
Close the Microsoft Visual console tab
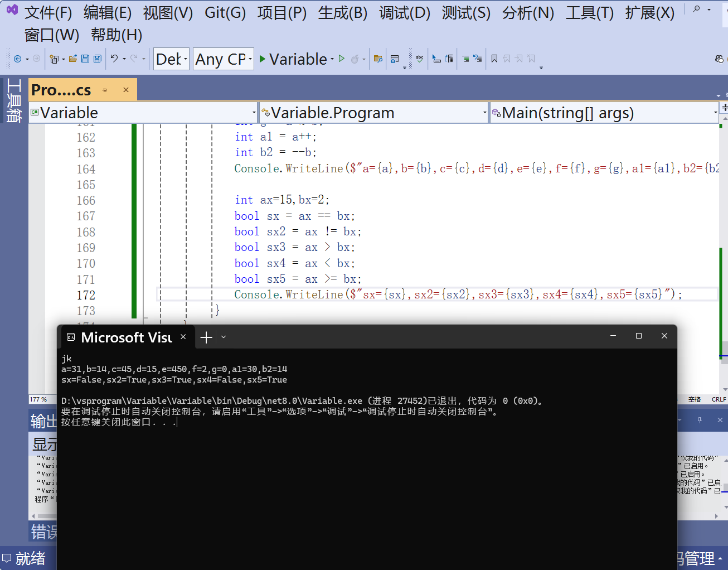tap(183, 337)
